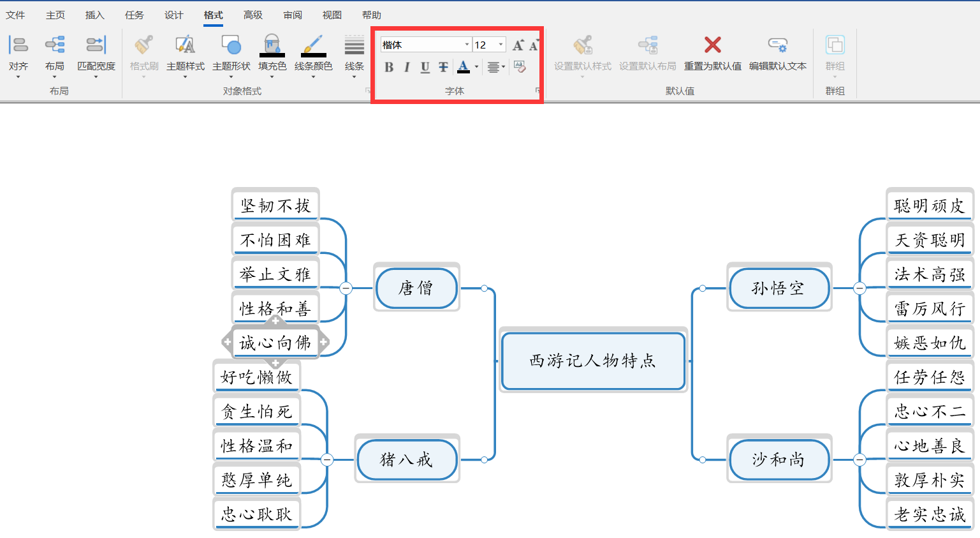Increase font size with the grow font icon
The width and height of the screenshot is (980, 538).
pos(518,45)
